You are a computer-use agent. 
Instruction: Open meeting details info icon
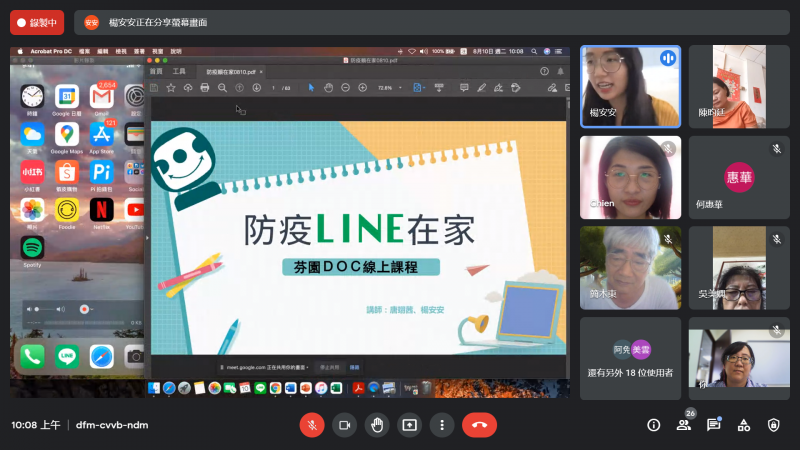(x=654, y=425)
